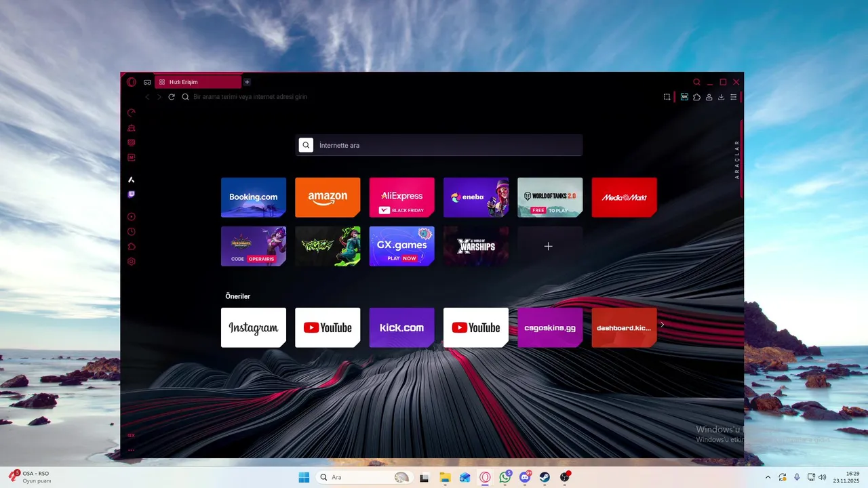Open Discord from the taskbar
The height and width of the screenshot is (488, 868).
pyautogui.click(x=525, y=477)
